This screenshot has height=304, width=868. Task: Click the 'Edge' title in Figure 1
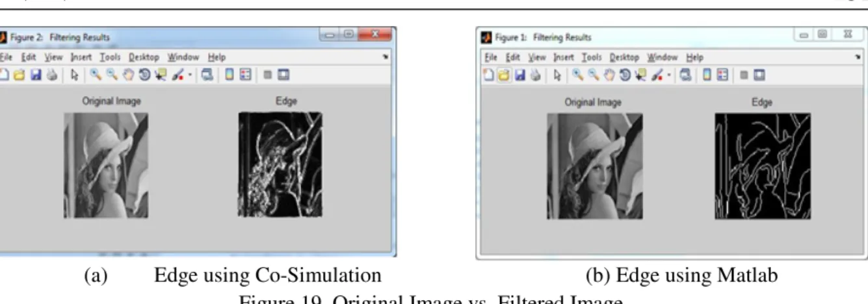point(762,102)
